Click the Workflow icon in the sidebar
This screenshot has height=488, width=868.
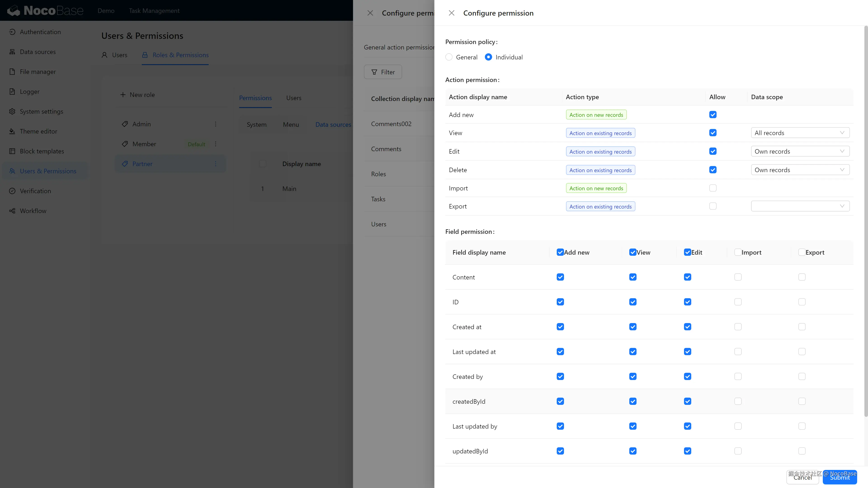12,211
